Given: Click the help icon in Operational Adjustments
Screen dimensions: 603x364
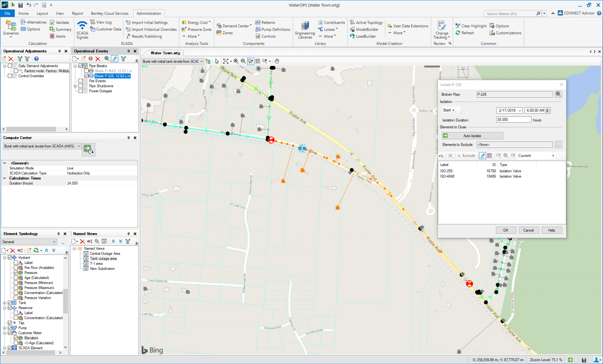Looking at the screenshot, I should [x=37, y=59].
